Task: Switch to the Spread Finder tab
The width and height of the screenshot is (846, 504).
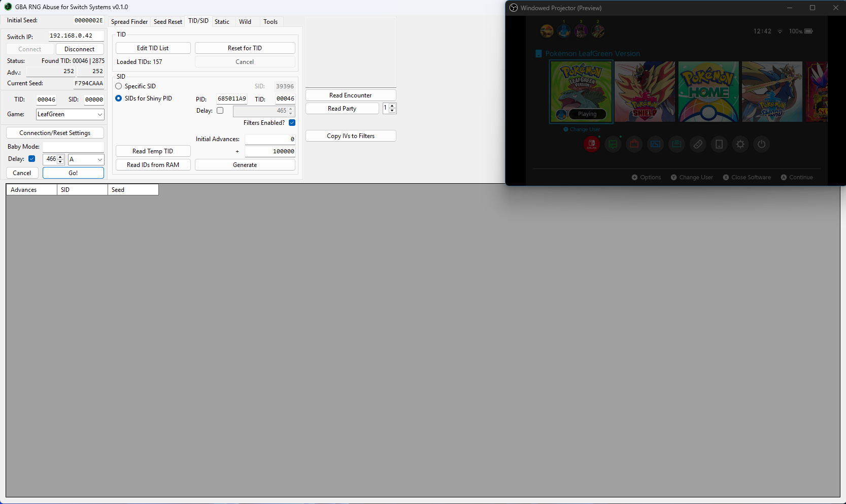Action: click(x=129, y=22)
